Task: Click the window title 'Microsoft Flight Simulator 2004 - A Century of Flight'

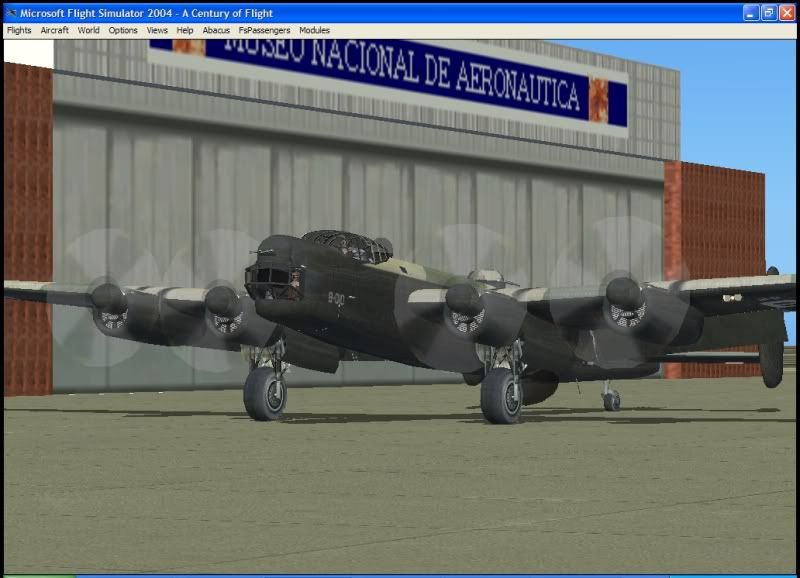Action: [x=146, y=13]
